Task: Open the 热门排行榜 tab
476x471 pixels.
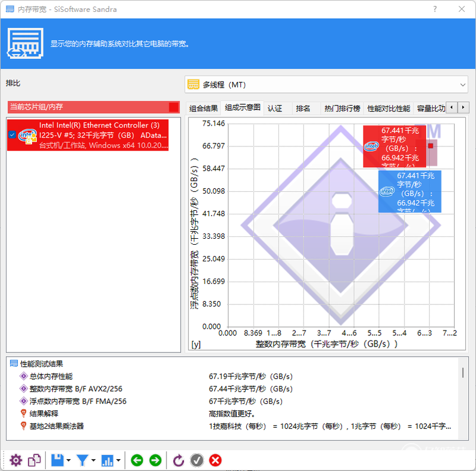Action: click(342, 108)
